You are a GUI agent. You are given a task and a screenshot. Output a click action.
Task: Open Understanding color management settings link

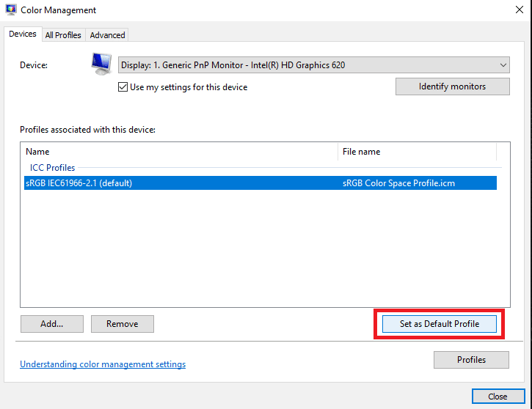(x=103, y=364)
